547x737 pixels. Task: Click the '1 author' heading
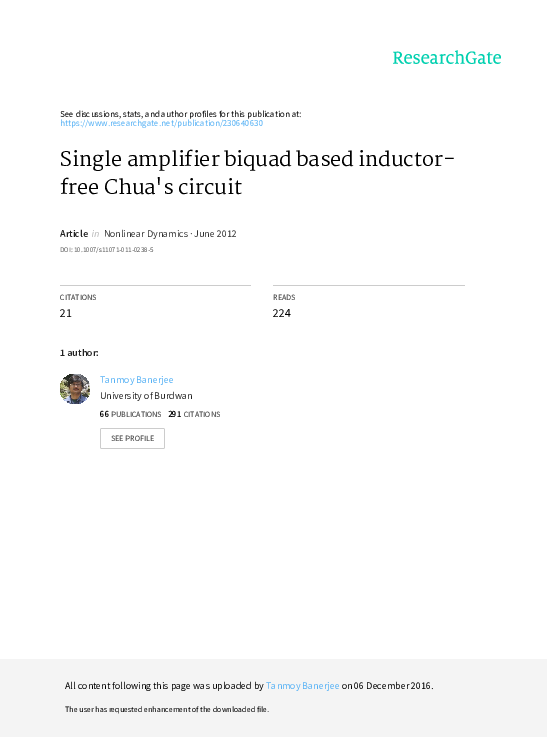pyautogui.click(x=79, y=353)
